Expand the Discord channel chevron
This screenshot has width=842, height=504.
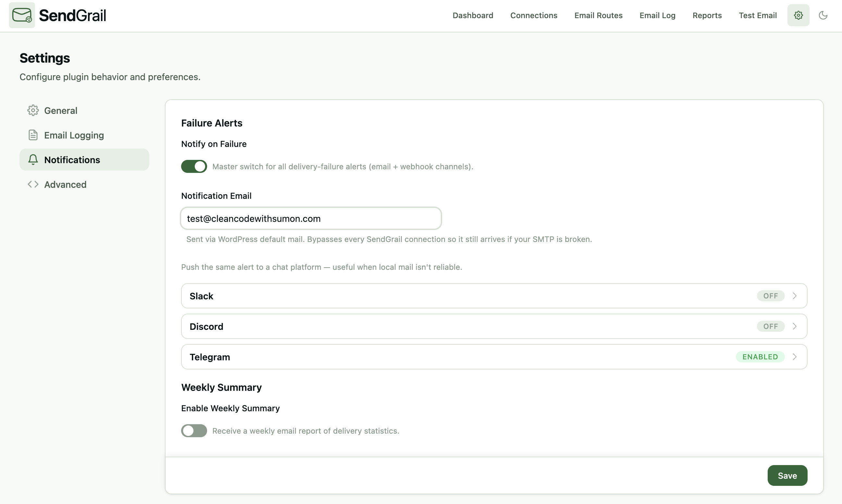coord(794,326)
